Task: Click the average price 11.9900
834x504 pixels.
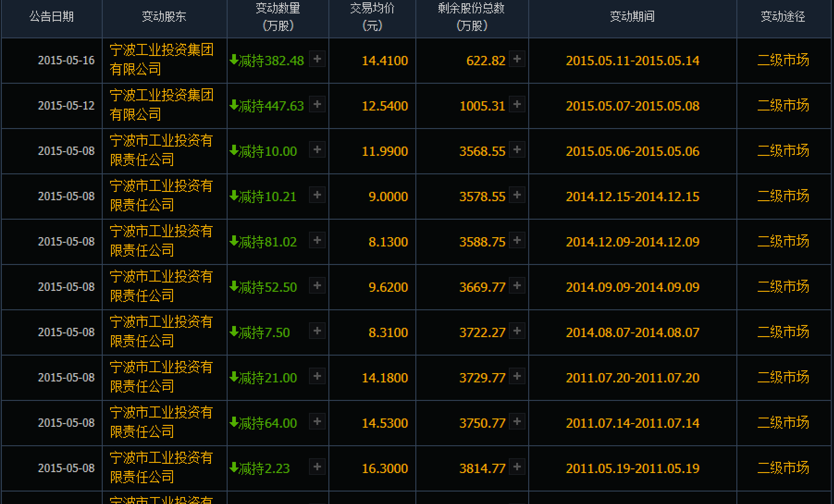Action: pos(385,151)
